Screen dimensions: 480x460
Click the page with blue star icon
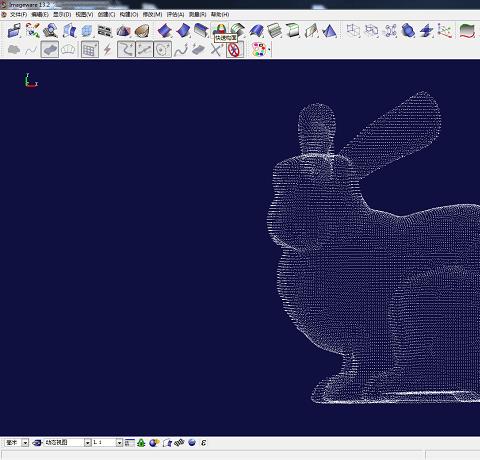point(167,443)
